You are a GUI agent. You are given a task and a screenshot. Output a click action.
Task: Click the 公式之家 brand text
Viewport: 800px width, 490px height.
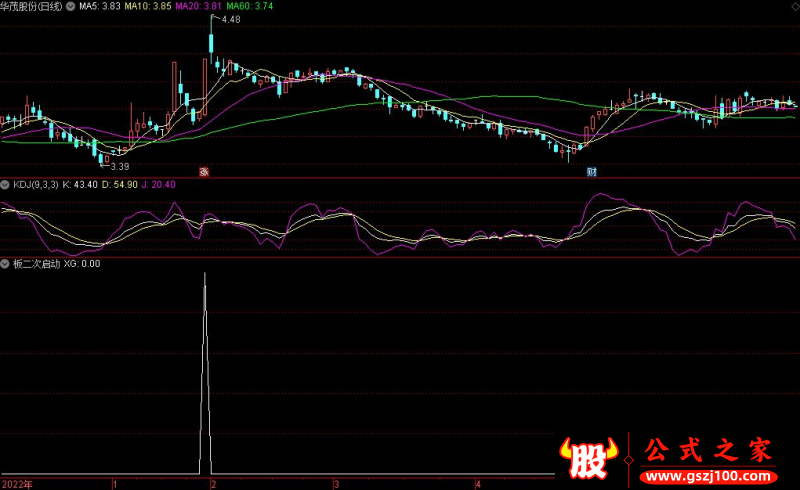[x=708, y=450]
